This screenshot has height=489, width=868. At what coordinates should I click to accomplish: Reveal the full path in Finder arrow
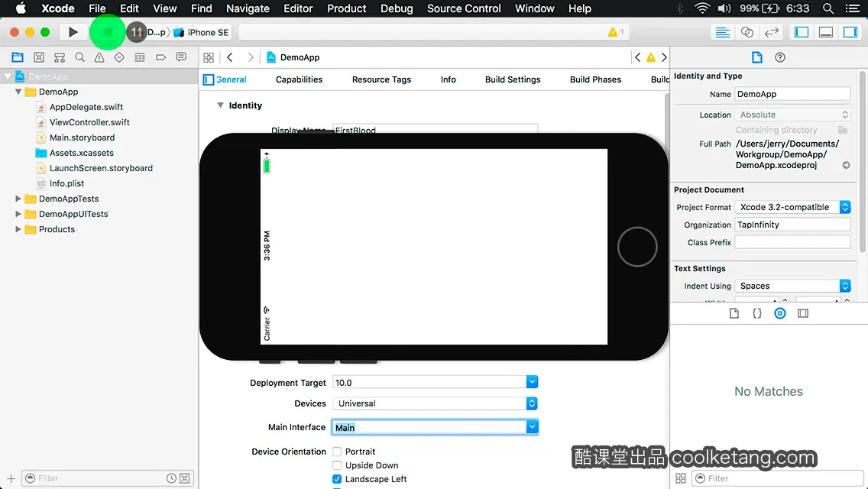[x=846, y=165]
